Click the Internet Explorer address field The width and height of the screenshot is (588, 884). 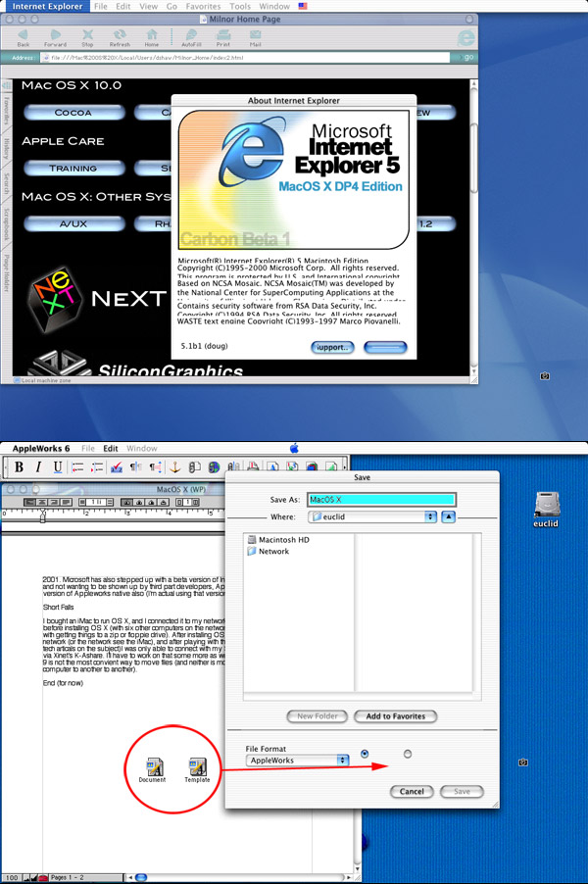245,58
